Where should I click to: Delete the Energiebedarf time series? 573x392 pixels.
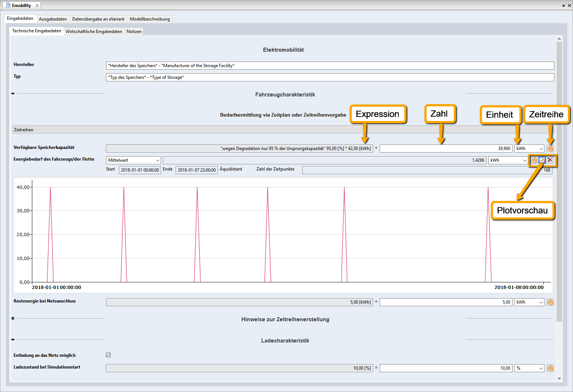(550, 160)
